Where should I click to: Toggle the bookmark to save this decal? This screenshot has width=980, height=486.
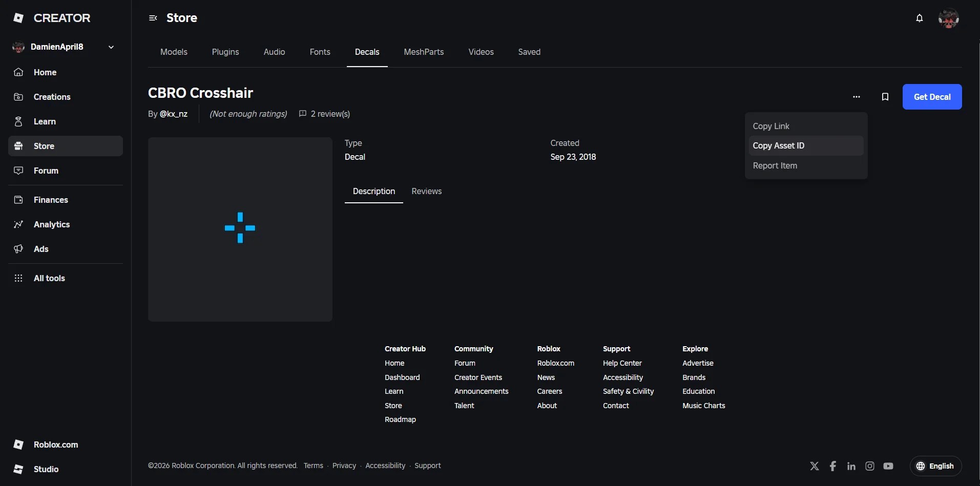(885, 97)
